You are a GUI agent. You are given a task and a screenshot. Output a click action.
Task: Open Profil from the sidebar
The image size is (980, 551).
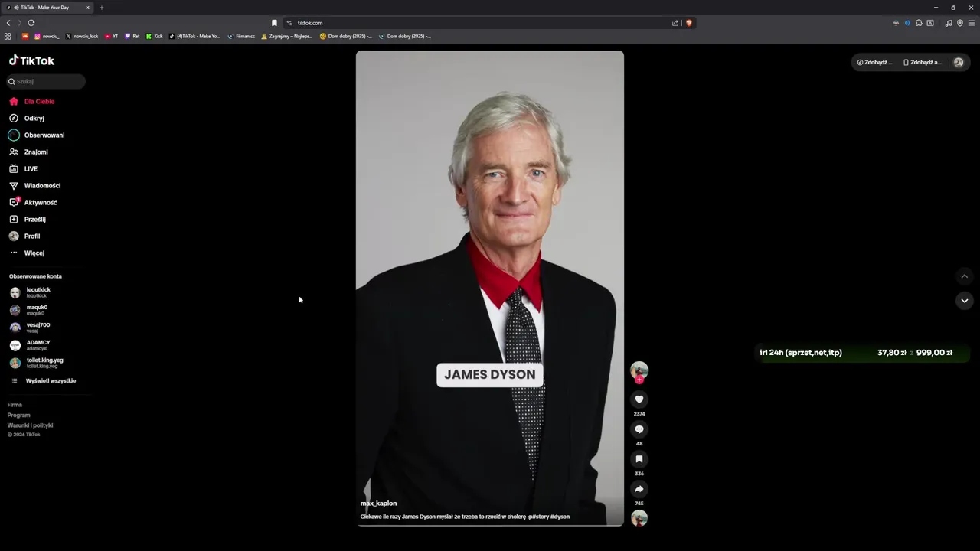pos(24,236)
